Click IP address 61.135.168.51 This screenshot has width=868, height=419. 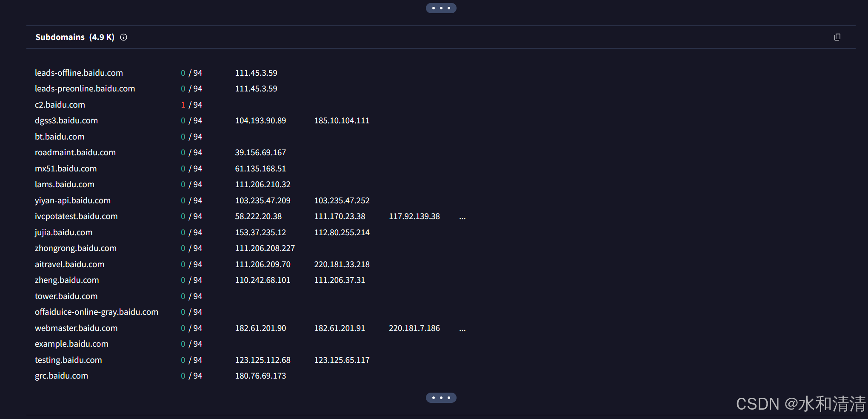click(x=260, y=168)
